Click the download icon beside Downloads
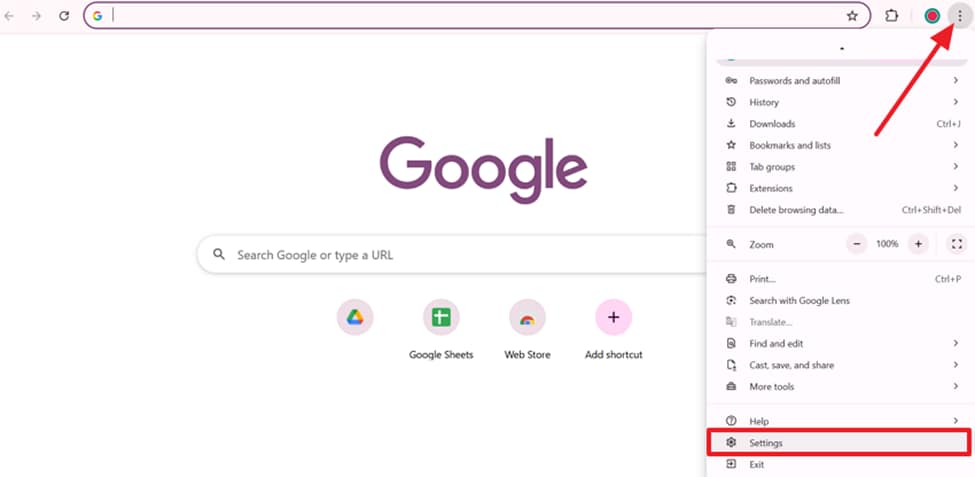Image resolution: width=975 pixels, height=477 pixels. pyautogui.click(x=731, y=124)
